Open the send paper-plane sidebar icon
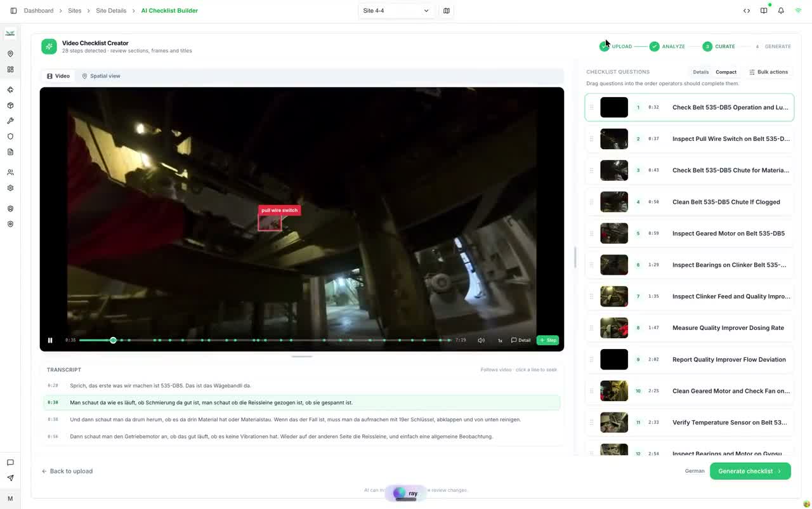Viewport: 812px width, 509px height. pyautogui.click(x=10, y=478)
